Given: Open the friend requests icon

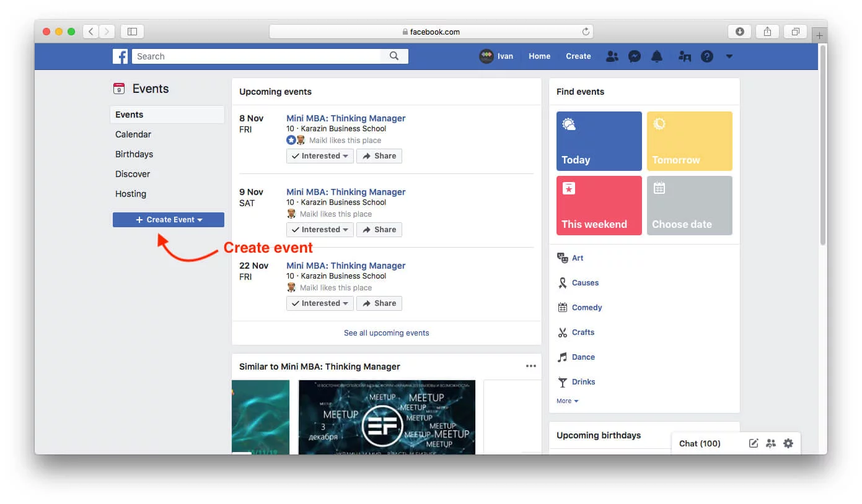Looking at the screenshot, I should click(612, 56).
